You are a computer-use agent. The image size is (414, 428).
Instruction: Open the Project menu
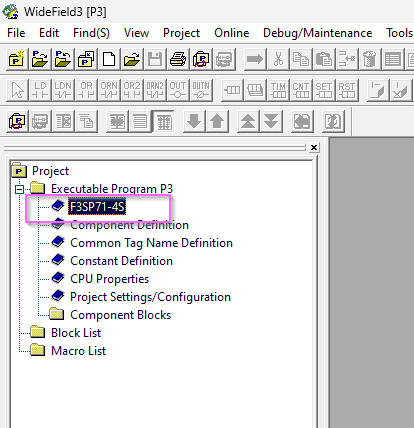pos(181,33)
